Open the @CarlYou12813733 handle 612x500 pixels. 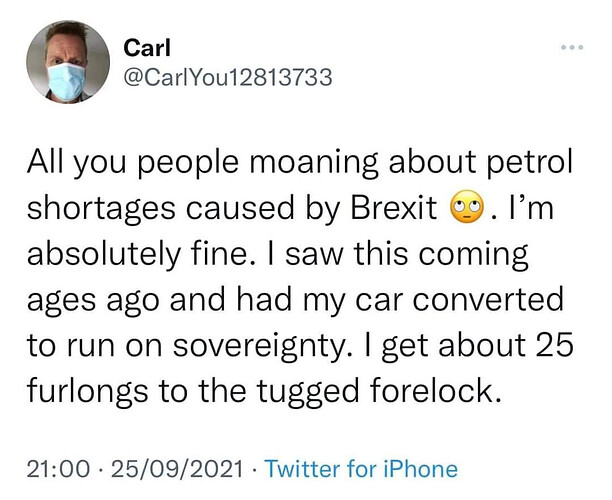[x=228, y=77]
